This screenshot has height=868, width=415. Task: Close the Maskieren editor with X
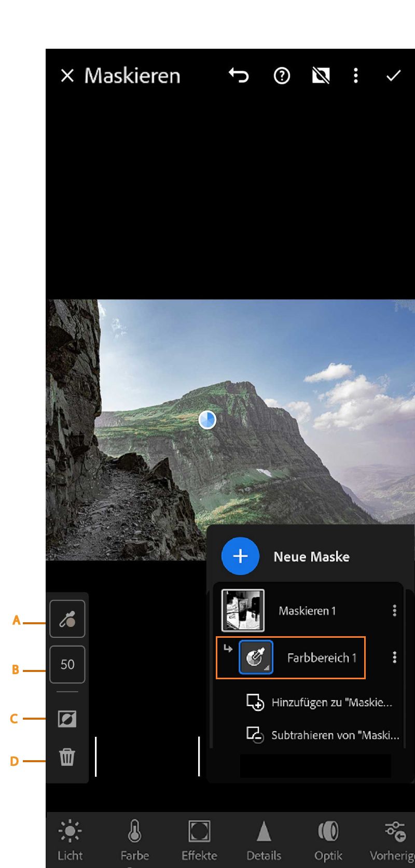pos(67,76)
